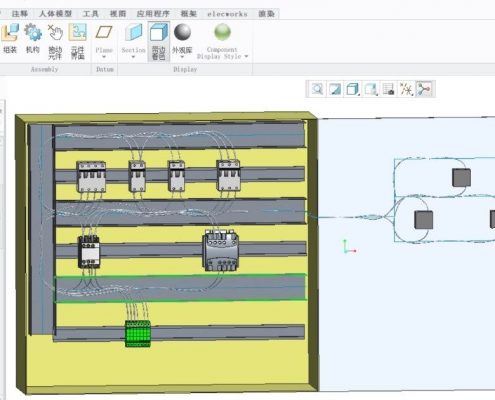Image resolution: width=495 pixels, height=400 pixels.
Task: Select the top horizontal wiring duct
Action: (179, 136)
